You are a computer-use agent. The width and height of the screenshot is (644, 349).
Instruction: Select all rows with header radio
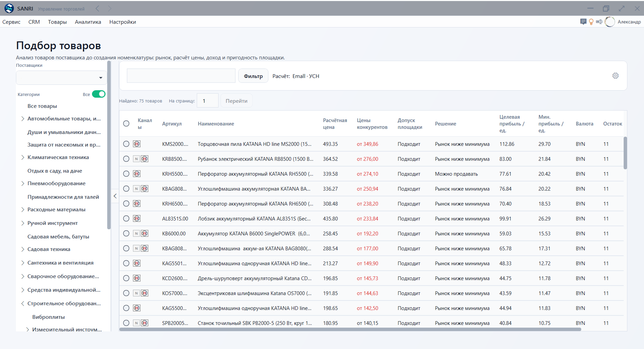[x=126, y=123]
